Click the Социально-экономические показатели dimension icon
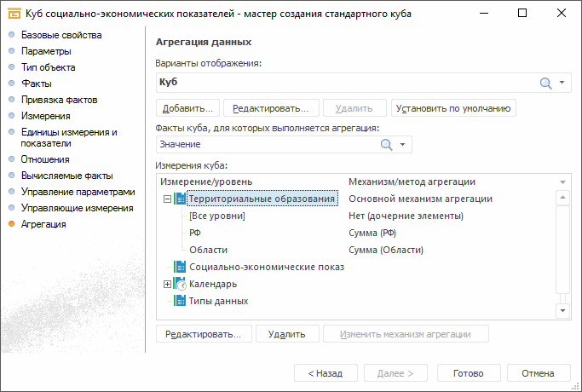 click(x=180, y=267)
